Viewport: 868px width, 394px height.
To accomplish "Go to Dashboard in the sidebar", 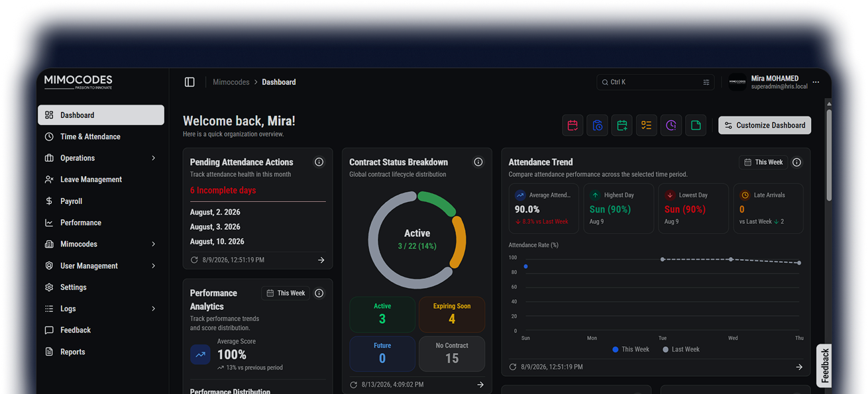I will tap(101, 115).
